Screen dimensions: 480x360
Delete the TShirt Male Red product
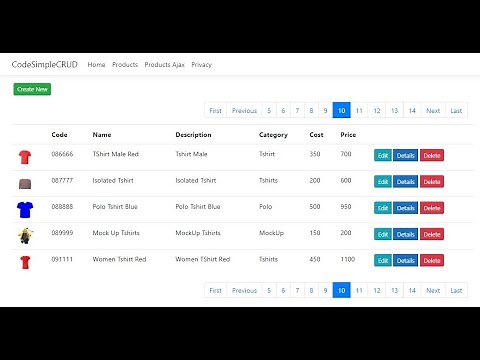[x=432, y=155]
